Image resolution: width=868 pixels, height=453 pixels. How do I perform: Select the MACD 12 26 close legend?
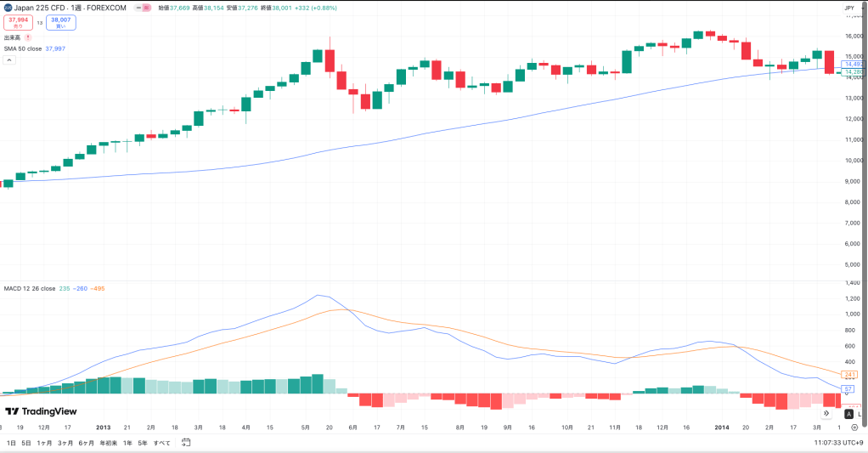coord(30,289)
